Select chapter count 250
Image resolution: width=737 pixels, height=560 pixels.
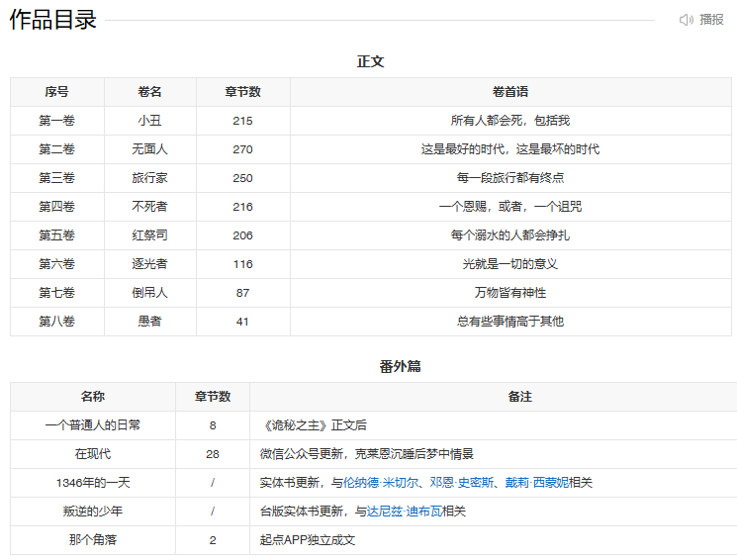tap(243, 178)
